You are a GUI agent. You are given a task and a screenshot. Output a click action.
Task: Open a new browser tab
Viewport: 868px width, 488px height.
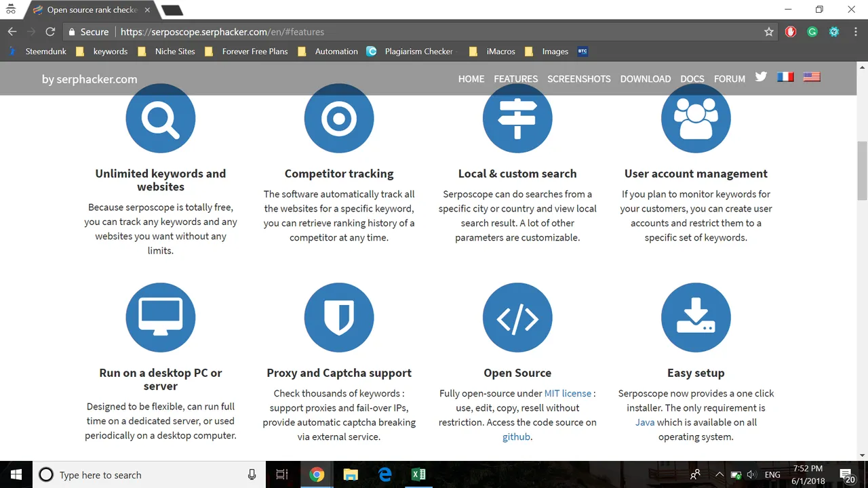(x=172, y=10)
